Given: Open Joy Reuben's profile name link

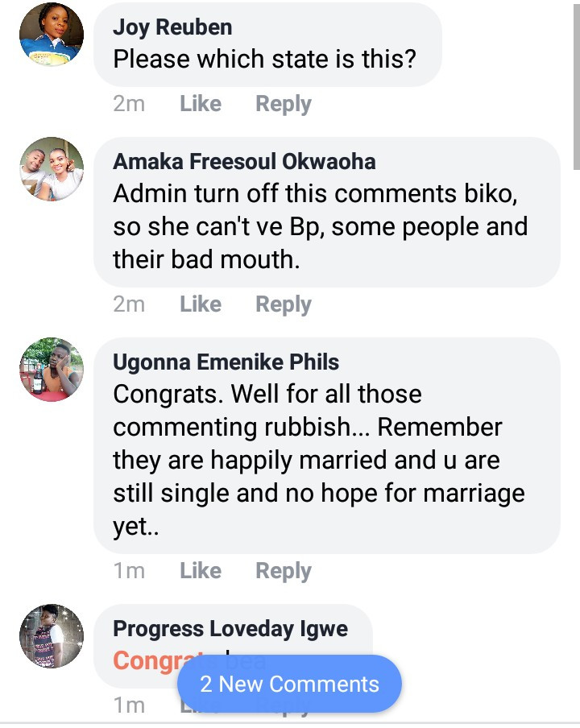Looking at the screenshot, I should (x=172, y=27).
